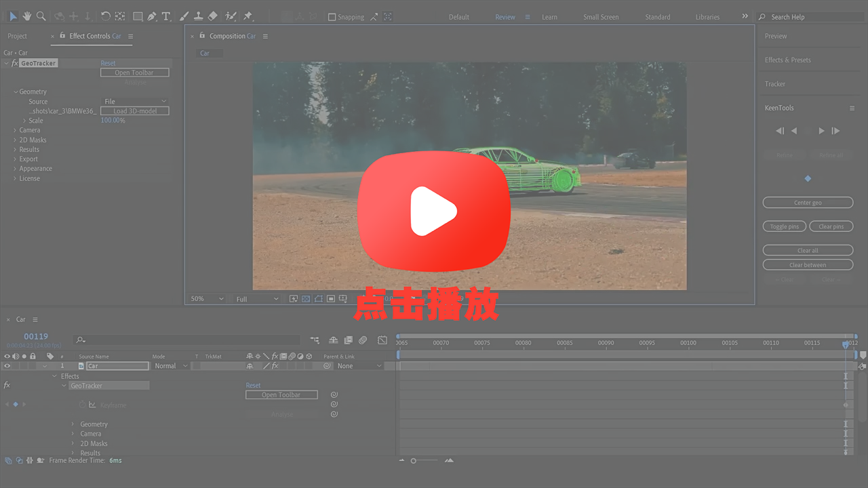Open the 50% magnification dropdown

point(207,299)
